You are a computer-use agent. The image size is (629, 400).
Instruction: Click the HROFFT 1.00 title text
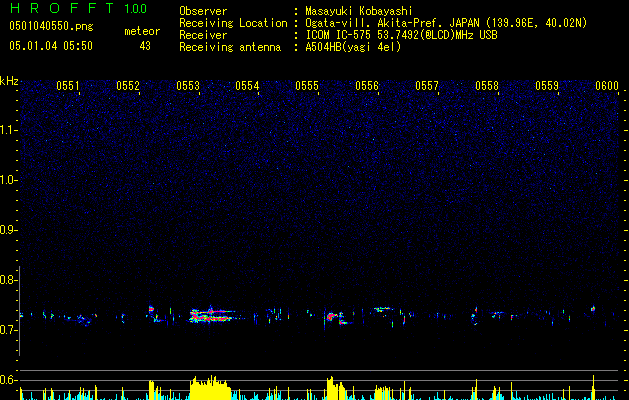[78, 8]
